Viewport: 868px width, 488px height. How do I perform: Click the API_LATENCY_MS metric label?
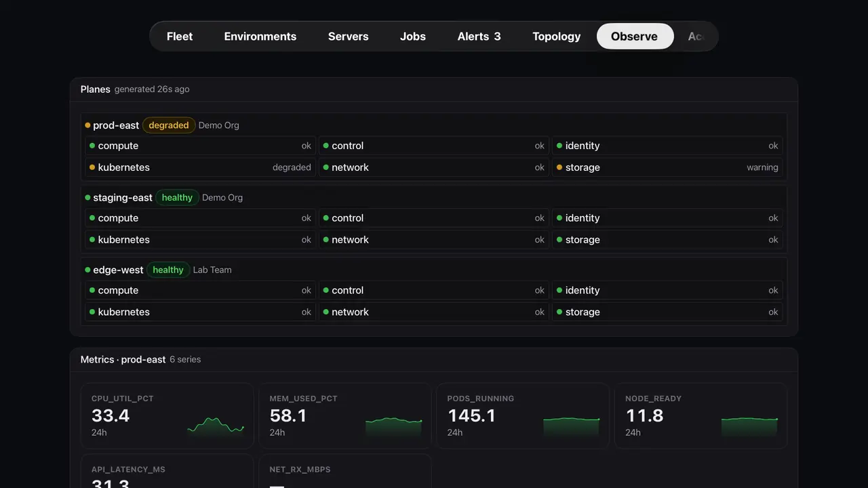(x=128, y=470)
